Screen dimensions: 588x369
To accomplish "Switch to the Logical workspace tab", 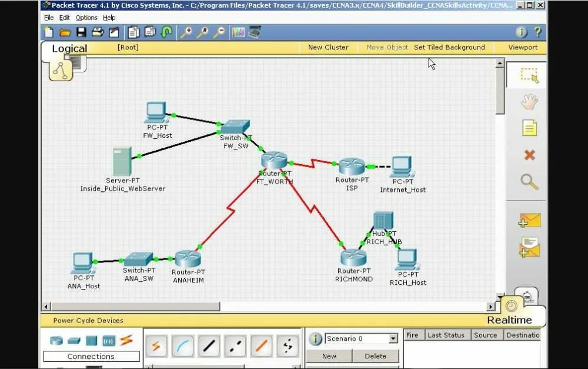I will click(69, 48).
